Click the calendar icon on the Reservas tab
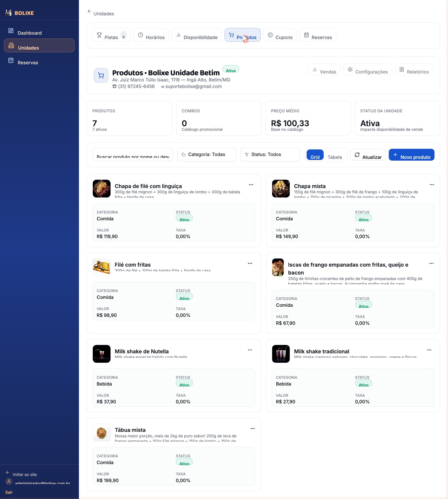Image resolution: width=448 pixels, height=499 pixels. (x=306, y=35)
